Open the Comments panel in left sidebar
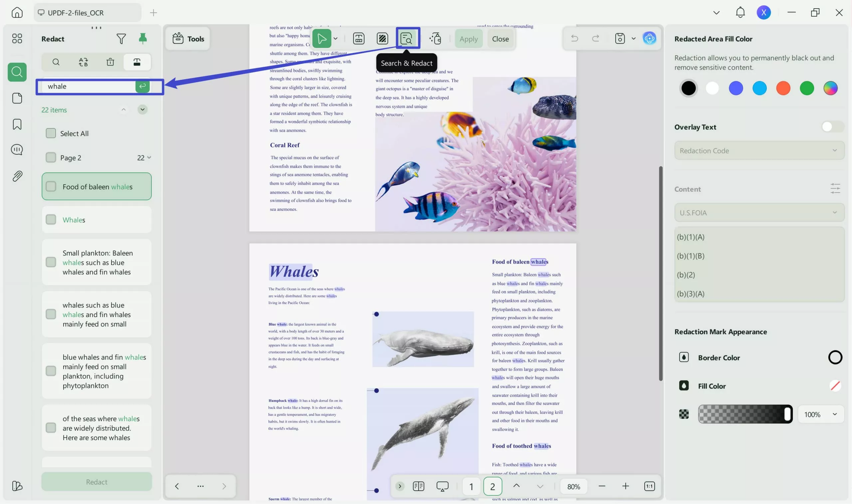 [x=17, y=149]
